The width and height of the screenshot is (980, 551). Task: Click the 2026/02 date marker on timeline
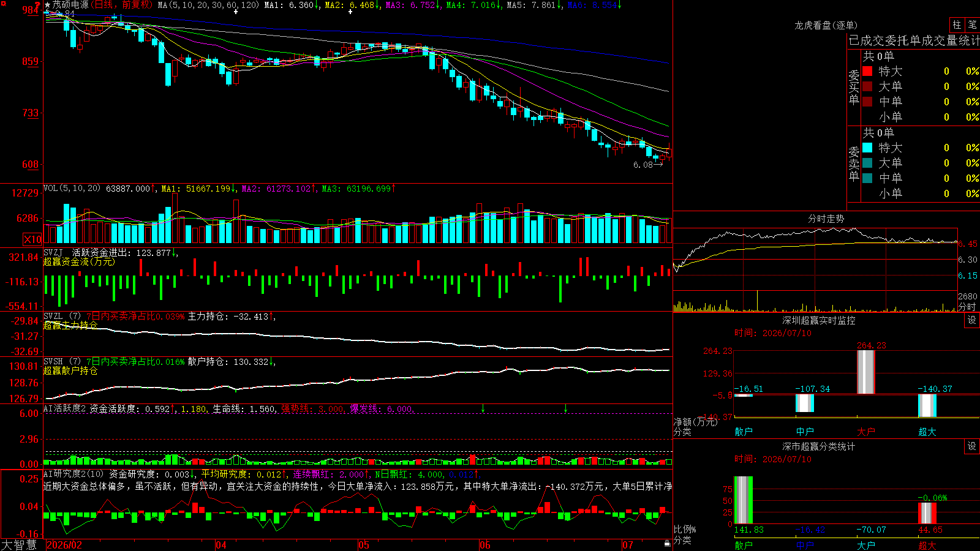[x=64, y=545]
